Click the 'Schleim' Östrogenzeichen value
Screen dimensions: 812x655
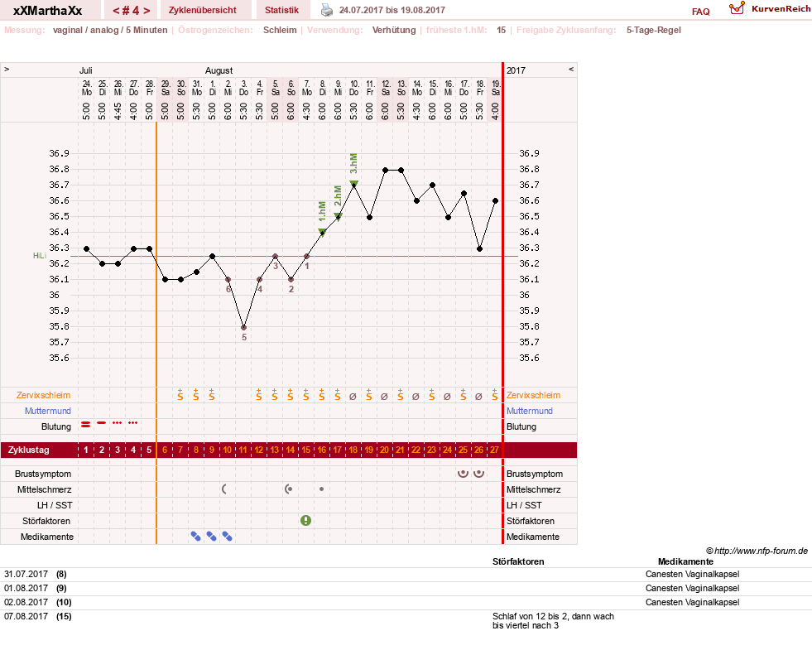280,30
